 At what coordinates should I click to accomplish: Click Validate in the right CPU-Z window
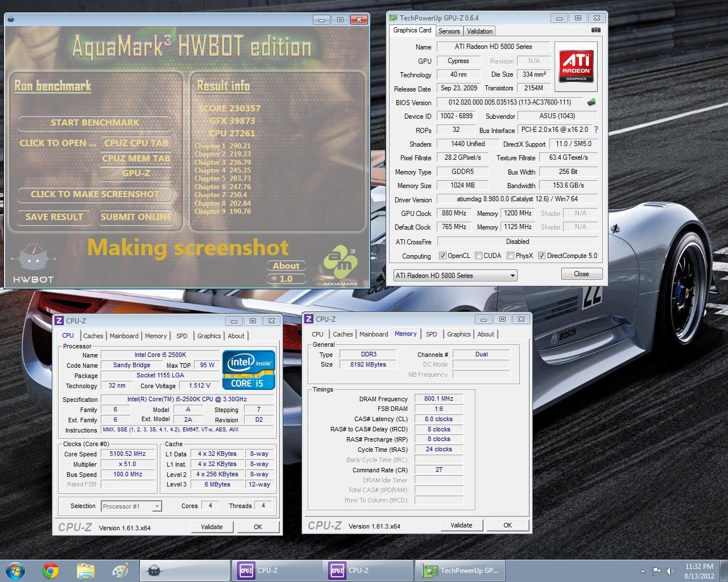click(461, 525)
